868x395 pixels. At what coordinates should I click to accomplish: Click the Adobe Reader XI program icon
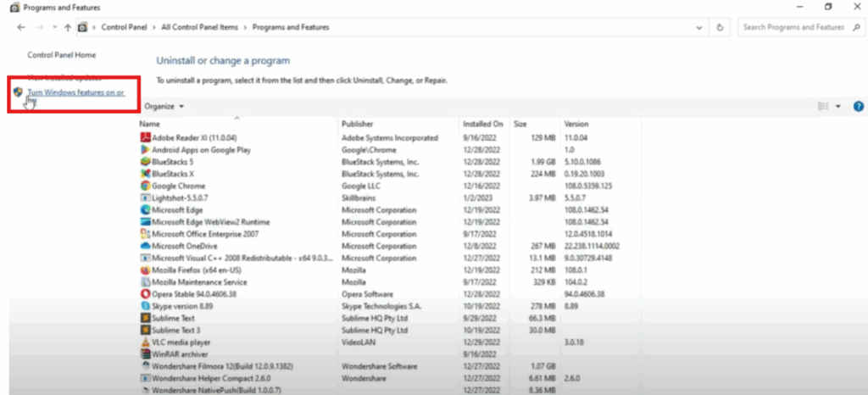pos(145,137)
